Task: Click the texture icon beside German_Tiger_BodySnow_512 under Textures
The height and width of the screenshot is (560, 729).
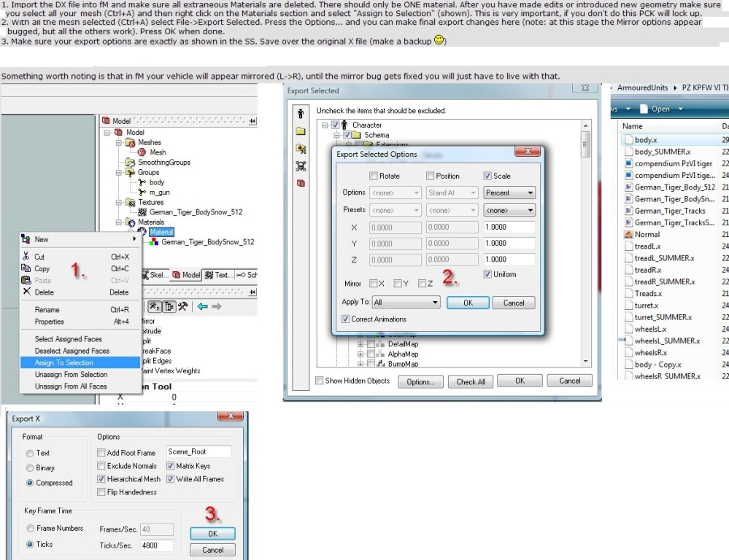Action: (x=143, y=212)
